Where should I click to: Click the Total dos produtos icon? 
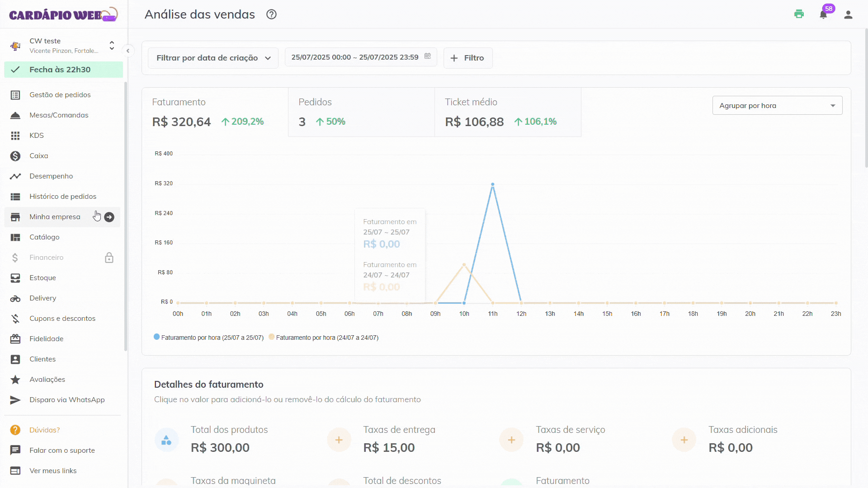[166, 440]
